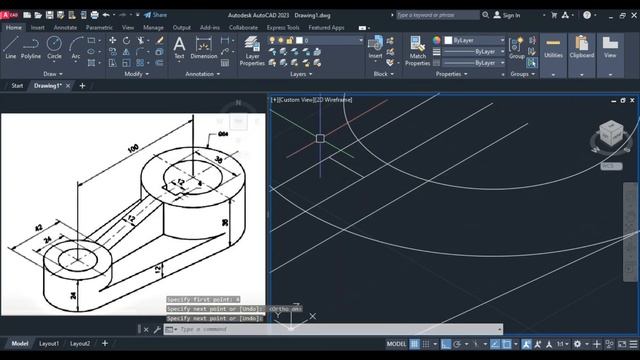Select the Rectangle draw tool
Image resolution: width=640 pixels, height=360 pixels.
click(x=91, y=40)
